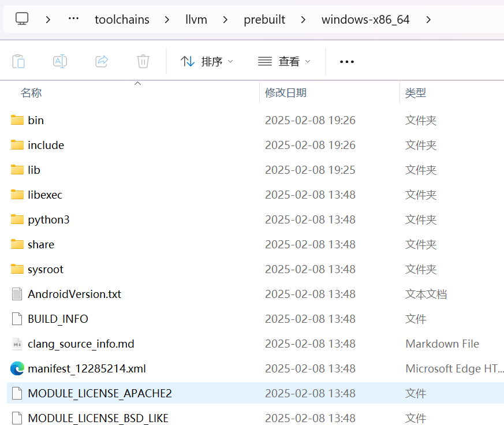Select AndroidVersion.txt file
The height and width of the screenshot is (425, 504).
(74, 294)
